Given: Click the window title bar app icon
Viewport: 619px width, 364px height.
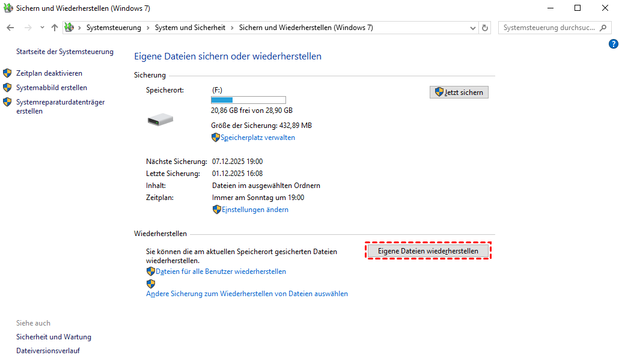Looking at the screenshot, I should tap(8, 8).
